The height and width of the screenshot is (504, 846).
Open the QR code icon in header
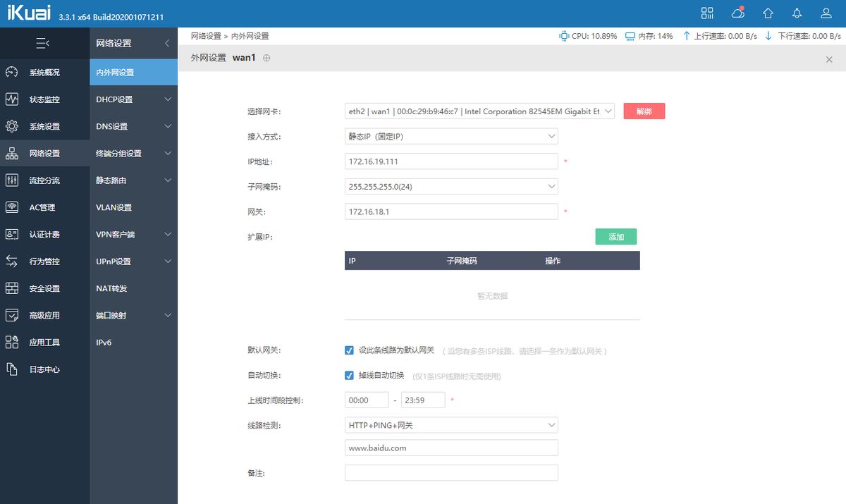707,13
